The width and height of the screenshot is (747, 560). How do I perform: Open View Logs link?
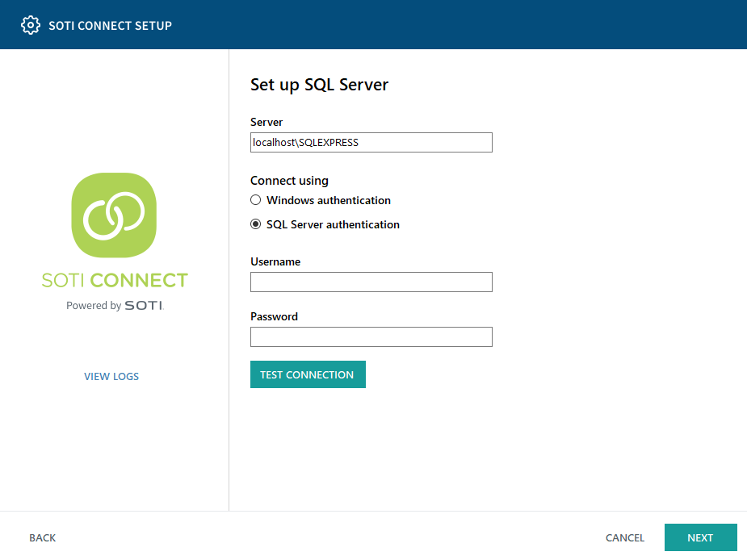(111, 376)
